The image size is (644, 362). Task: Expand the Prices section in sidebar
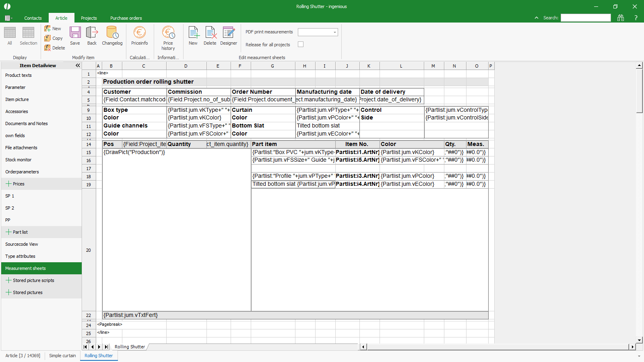(x=8, y=184)
